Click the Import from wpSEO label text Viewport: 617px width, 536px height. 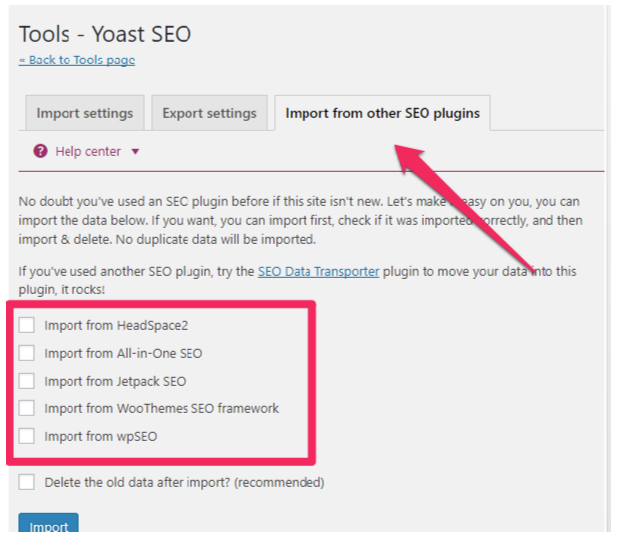point(101,436)
